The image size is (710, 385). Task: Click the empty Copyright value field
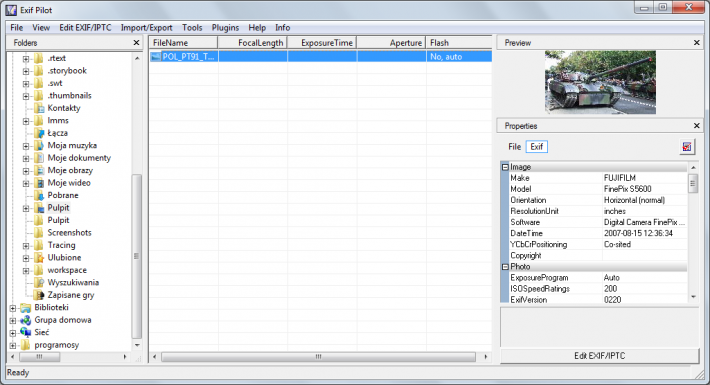point(644,255)
